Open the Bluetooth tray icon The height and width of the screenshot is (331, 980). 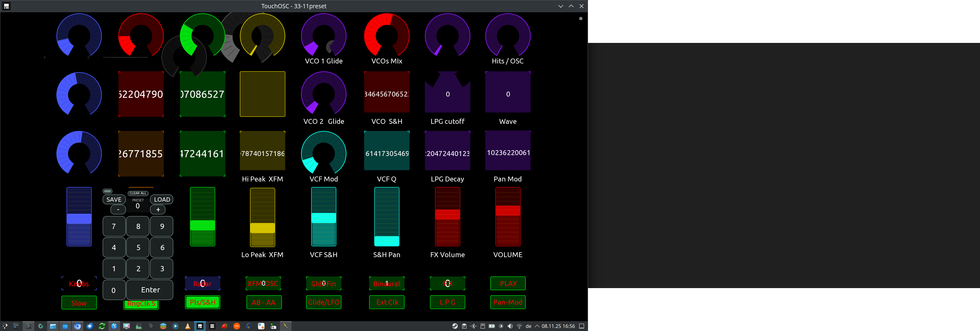[474, 326]
